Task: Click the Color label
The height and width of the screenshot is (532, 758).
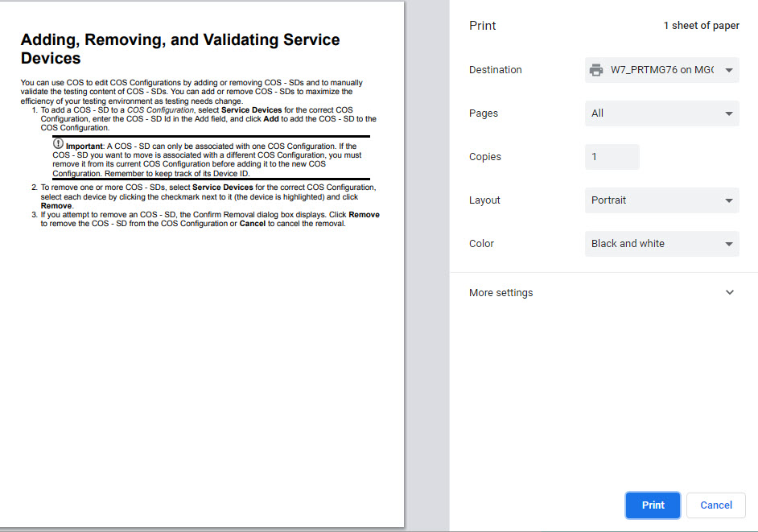Action: click(x=481, y=244)
